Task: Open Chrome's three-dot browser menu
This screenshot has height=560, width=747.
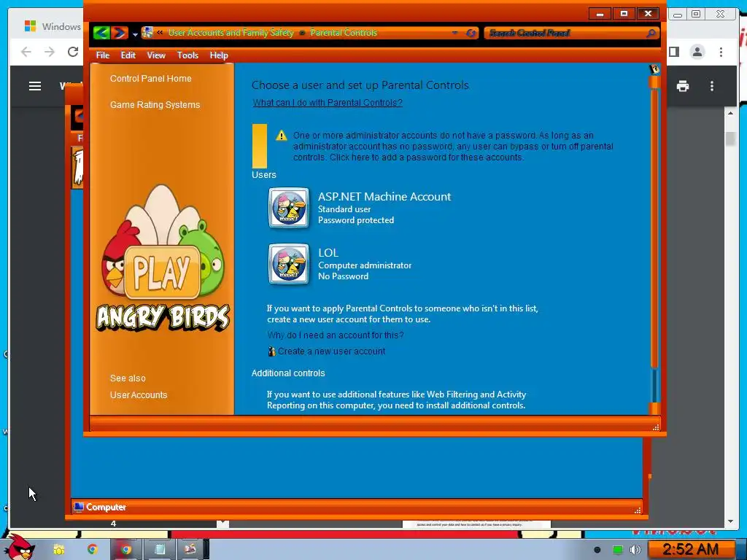Action: (x=721, y=52)
